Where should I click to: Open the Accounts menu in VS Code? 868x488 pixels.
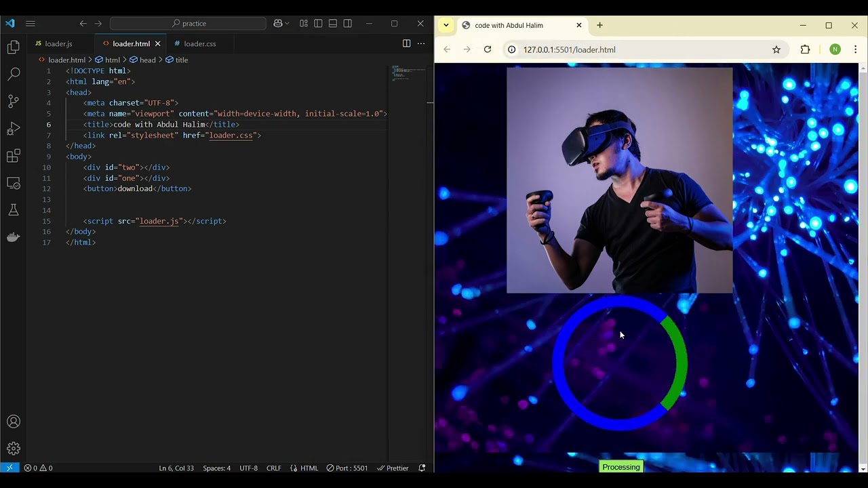tap(14, 422)
